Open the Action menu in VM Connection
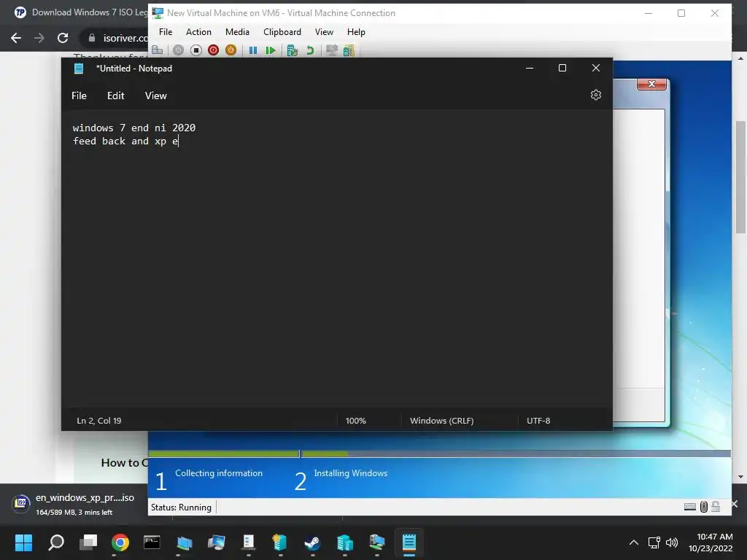 point(198,32)
